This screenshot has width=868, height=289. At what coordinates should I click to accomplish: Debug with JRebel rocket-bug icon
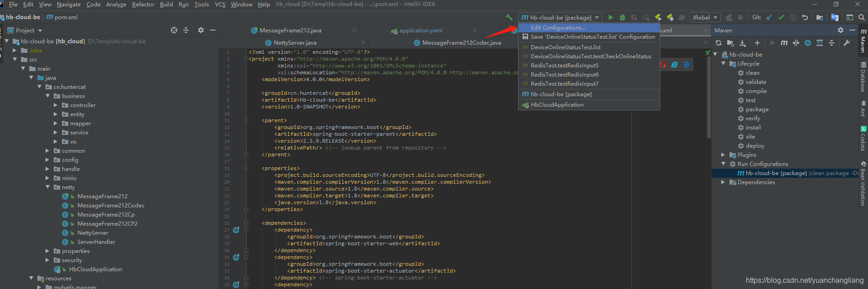click(670, 17)
